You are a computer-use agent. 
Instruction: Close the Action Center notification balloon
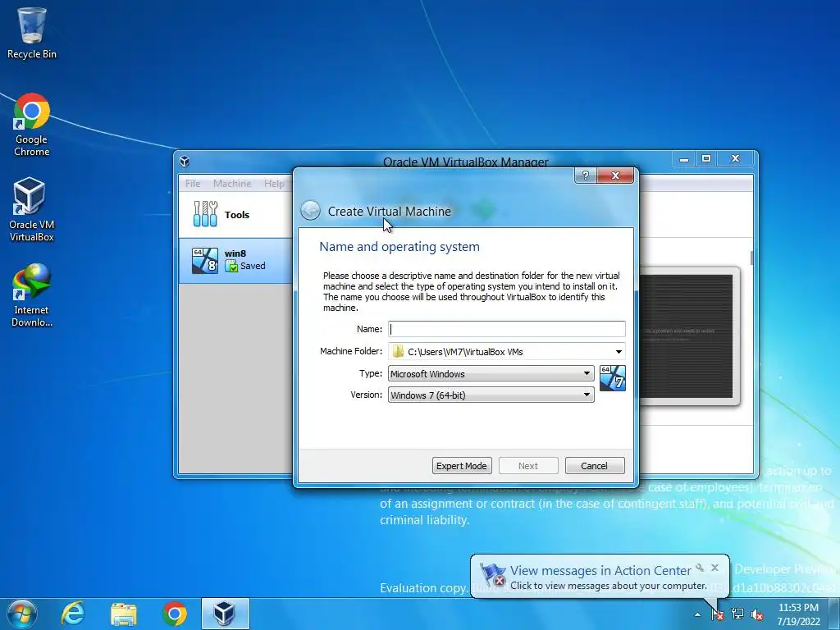[714, 568]
